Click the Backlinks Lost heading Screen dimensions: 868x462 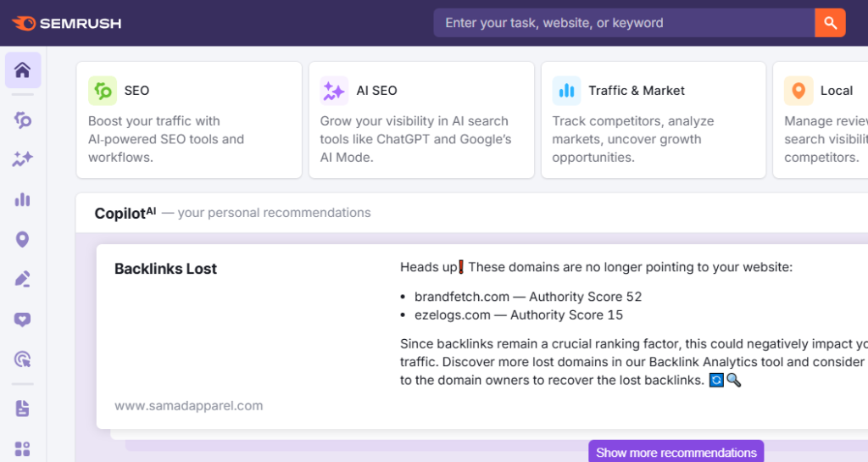pos(165,269)
